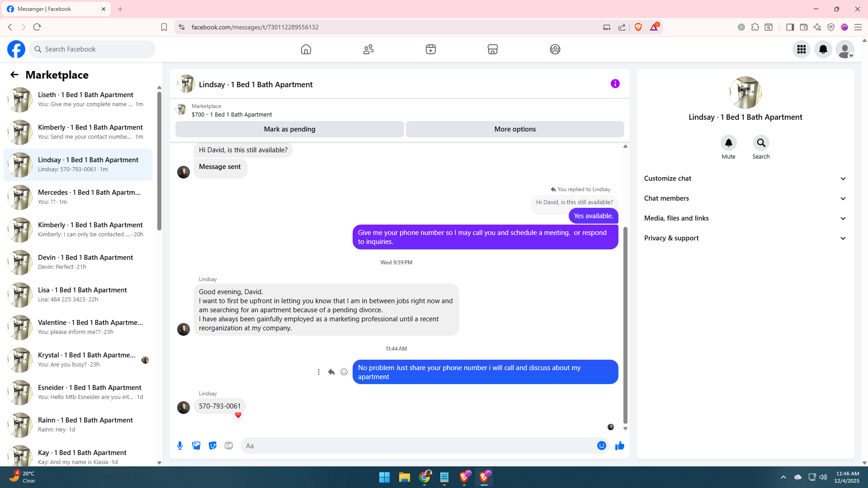This screenshot has height=488, width=868.
Task: Click the voice clip microphone icon
Action: click(180, 446)
